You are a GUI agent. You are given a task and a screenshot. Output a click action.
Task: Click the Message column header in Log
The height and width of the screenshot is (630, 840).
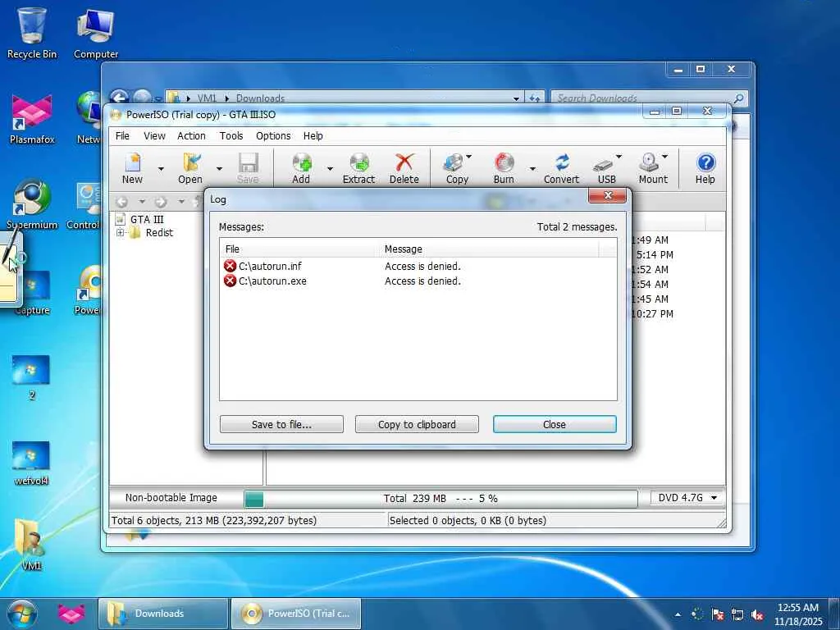click(489, 249)
